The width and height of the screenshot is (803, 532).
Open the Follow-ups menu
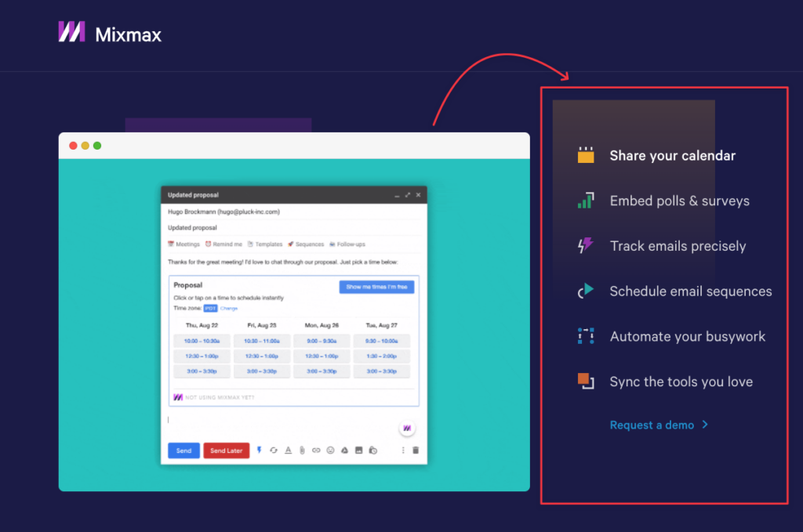pyautogui.click(x=347, y=244)
